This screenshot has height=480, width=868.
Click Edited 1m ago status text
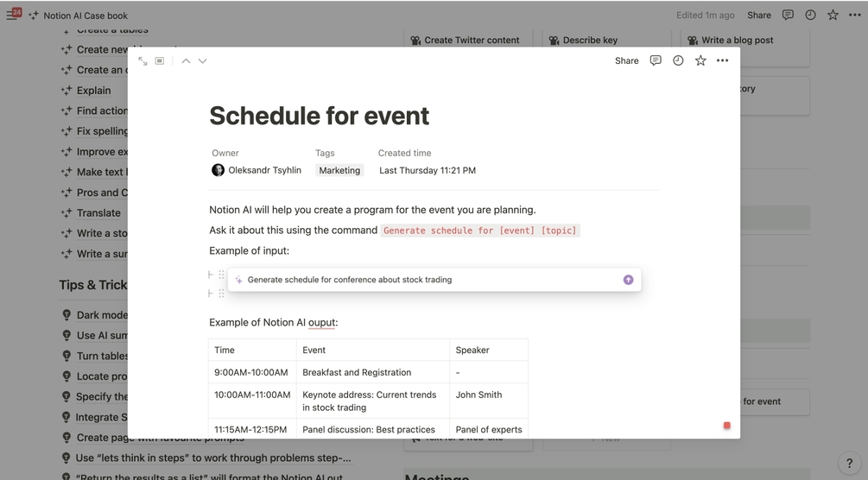[x=706, y=15]
